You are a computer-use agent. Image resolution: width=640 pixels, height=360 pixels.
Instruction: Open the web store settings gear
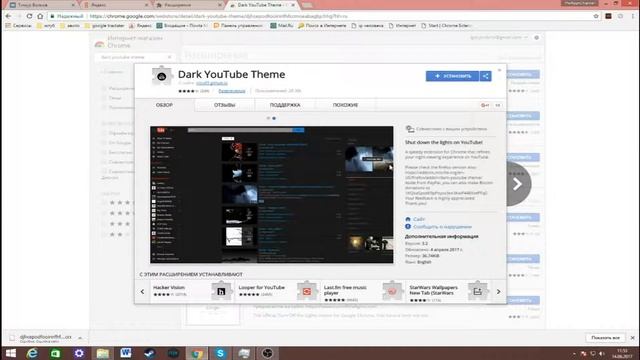[x=537, y=37]
